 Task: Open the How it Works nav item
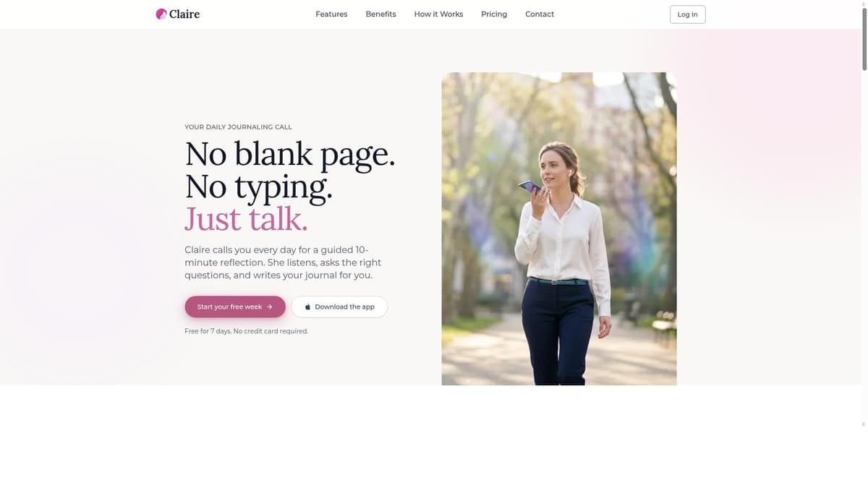[x=438, y=14]
